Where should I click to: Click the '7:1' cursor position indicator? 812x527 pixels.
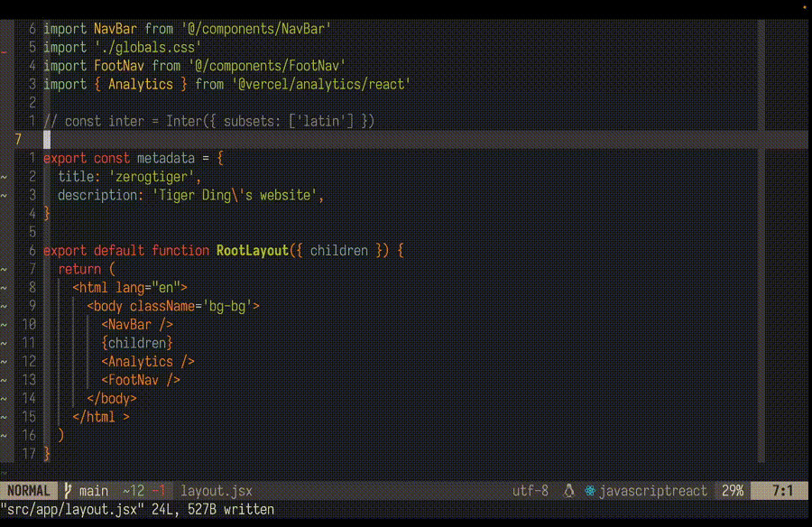click(x=782, y=490)
